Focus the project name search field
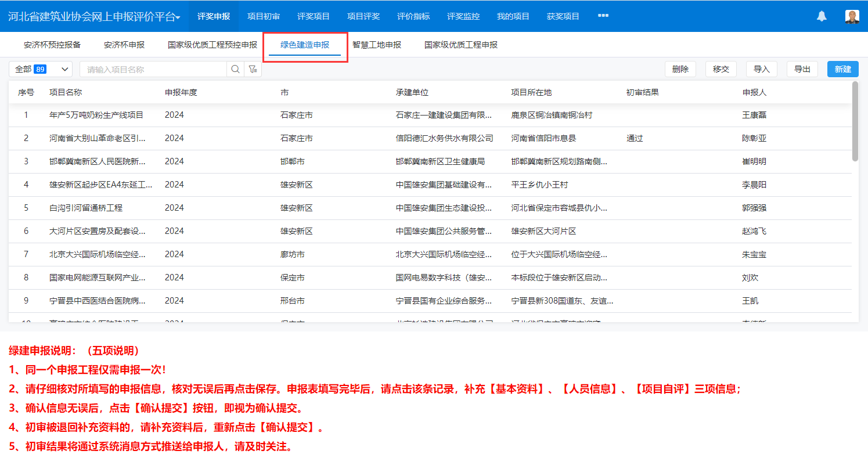868x476 pixels. click(154, 69)
